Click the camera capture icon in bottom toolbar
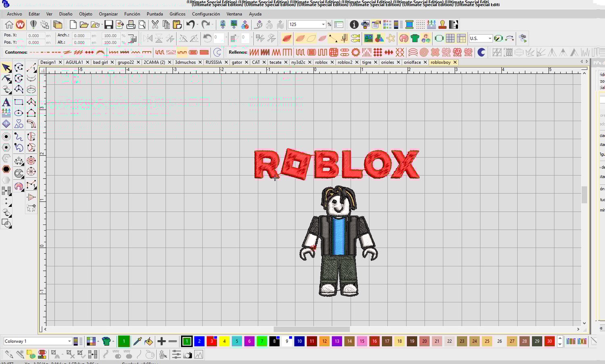 188,355
